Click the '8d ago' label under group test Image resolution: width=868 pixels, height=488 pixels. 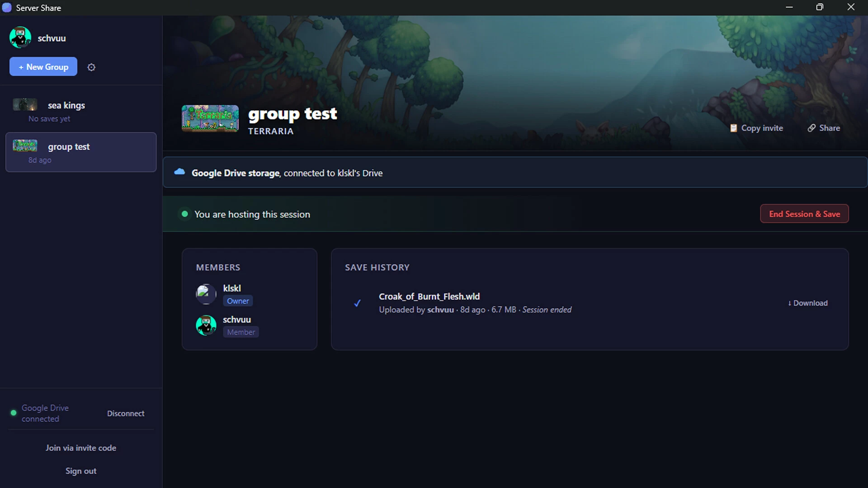(x=40, y=160)
